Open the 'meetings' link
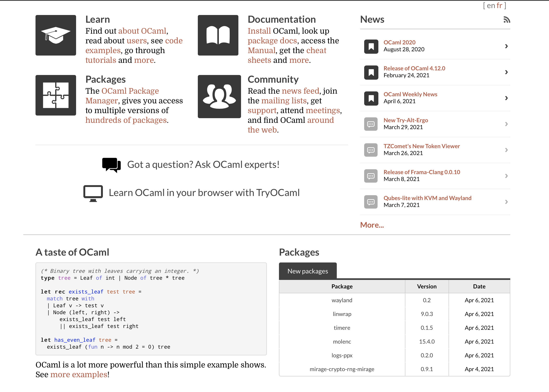The height and width of the screenshot is (392, 549). pyautogui.click(x=323, y=110)
